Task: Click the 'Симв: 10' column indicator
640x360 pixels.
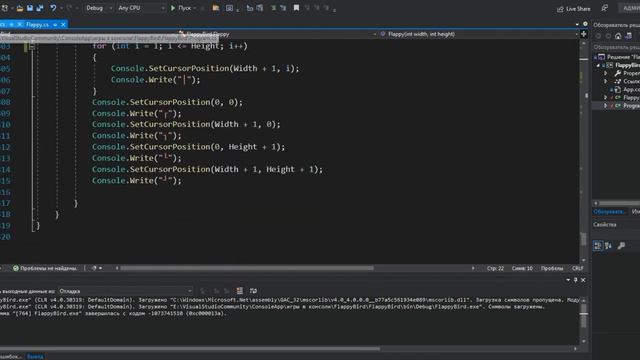Action: tap(522, 268)
